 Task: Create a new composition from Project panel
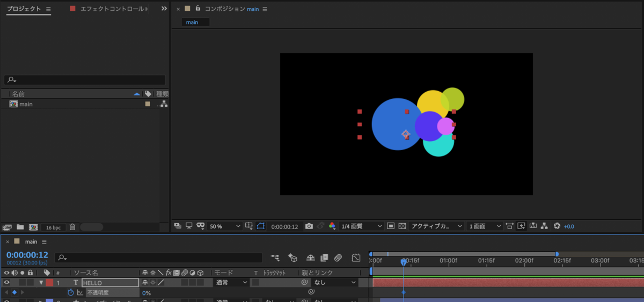point(33,227)
